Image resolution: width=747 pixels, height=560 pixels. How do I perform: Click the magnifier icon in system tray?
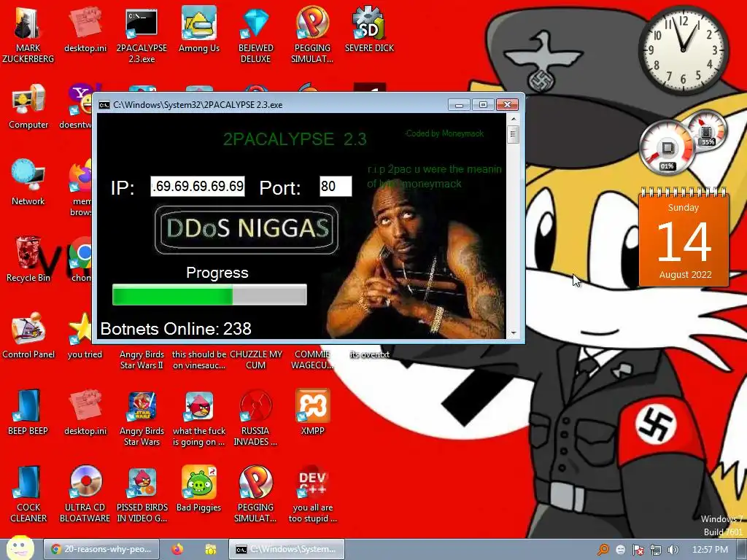(603, 550)
